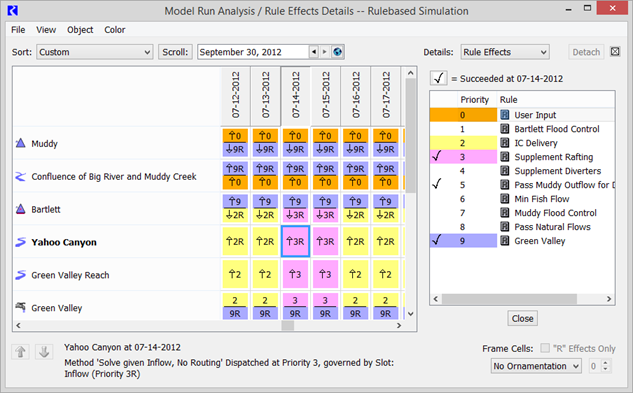
Task: Toggle the Succeeded checkmark box in the legend
Action: (x=439, y=78)
